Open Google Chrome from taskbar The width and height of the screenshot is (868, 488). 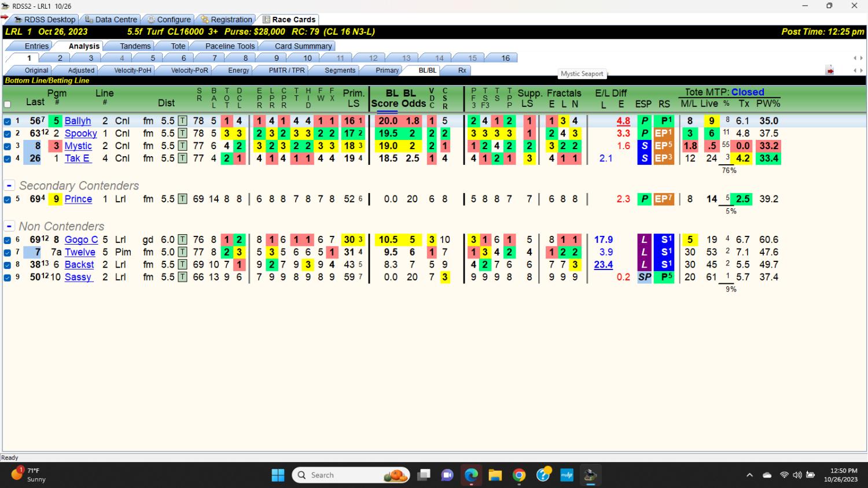point(519,475)
